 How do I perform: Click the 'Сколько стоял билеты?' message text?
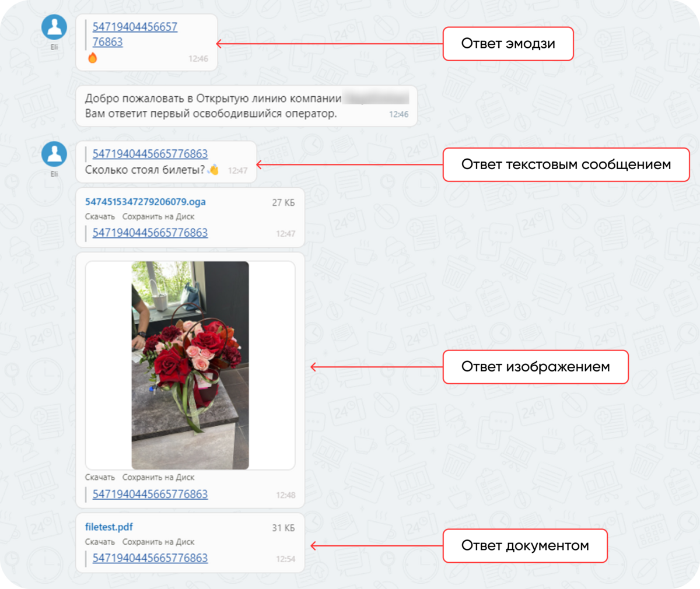(x=145, y=170)
